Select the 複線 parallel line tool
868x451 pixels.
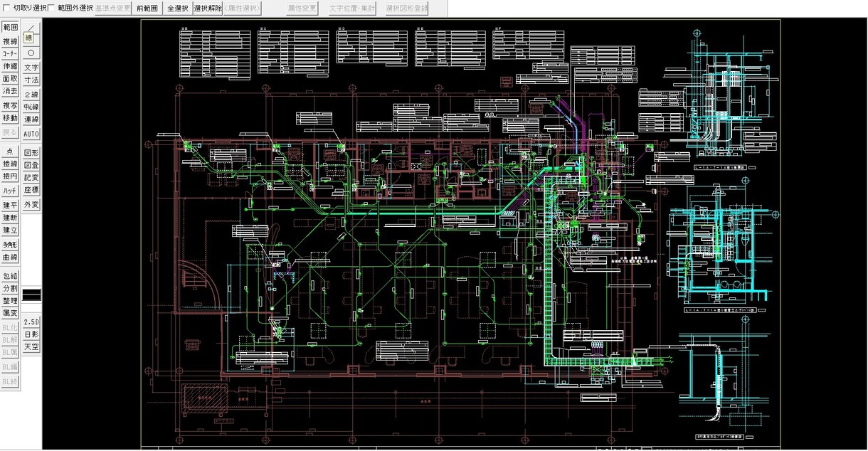pyautogui.click(x=10, y=41)
